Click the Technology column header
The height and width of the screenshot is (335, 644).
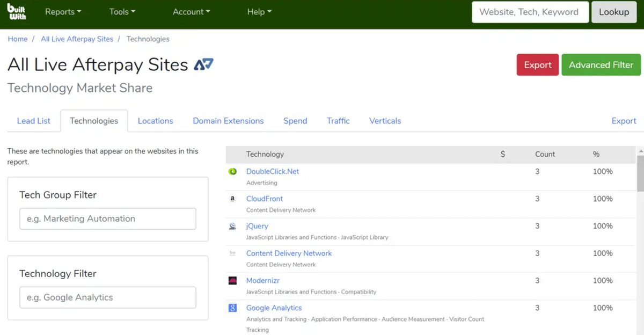(265, 154)
